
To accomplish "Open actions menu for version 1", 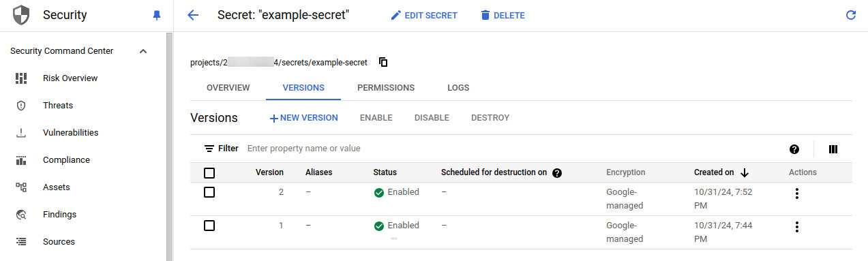I will tap(796, 227).
